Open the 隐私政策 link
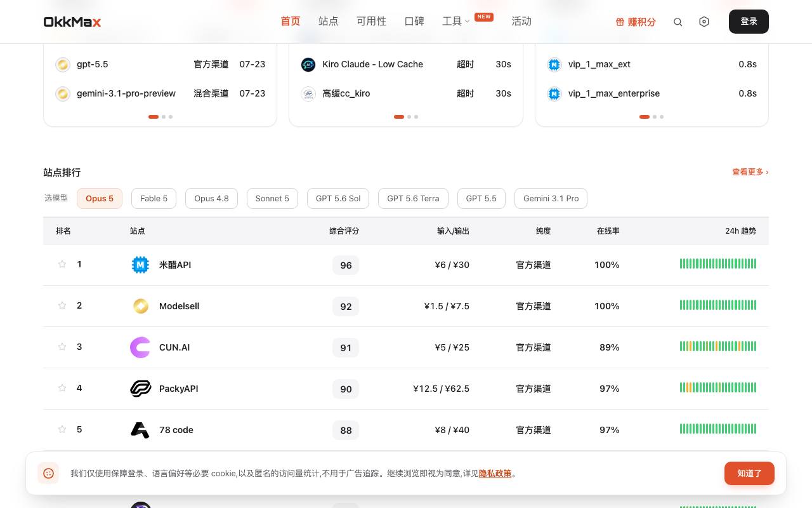Image resolution: width=812 pixels, height=508 pixels. [x=495, y=473]
